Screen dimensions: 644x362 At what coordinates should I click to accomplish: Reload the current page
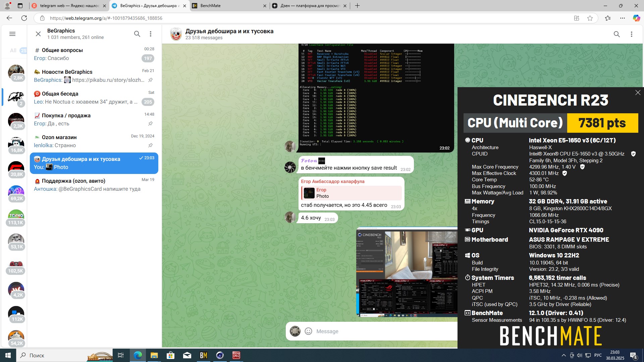pyautogui.click(x=24, y=18)
